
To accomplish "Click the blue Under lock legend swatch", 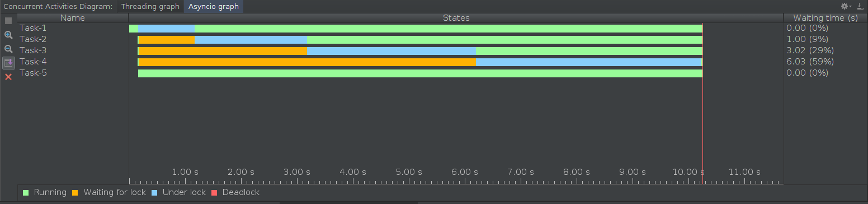I will point(154,193).
